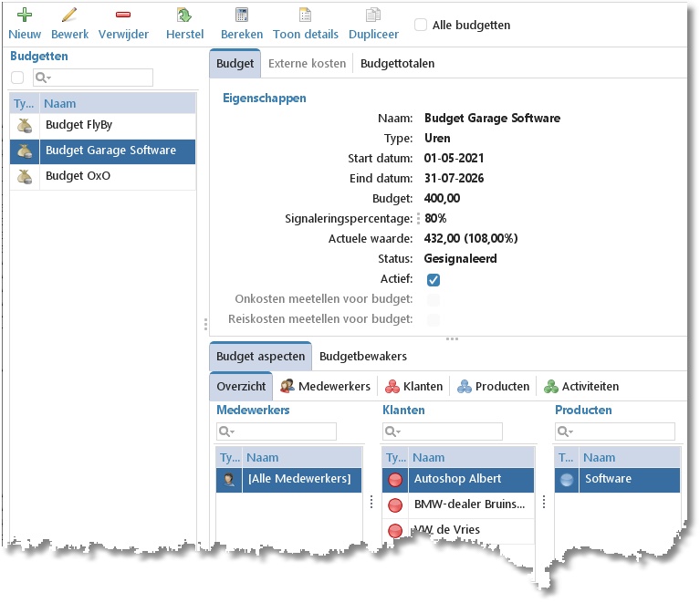The height and width of the screenshot is (603, 700).
Task: Select BMW-dealer Bruins... name cell
Action: pos(471,505)
